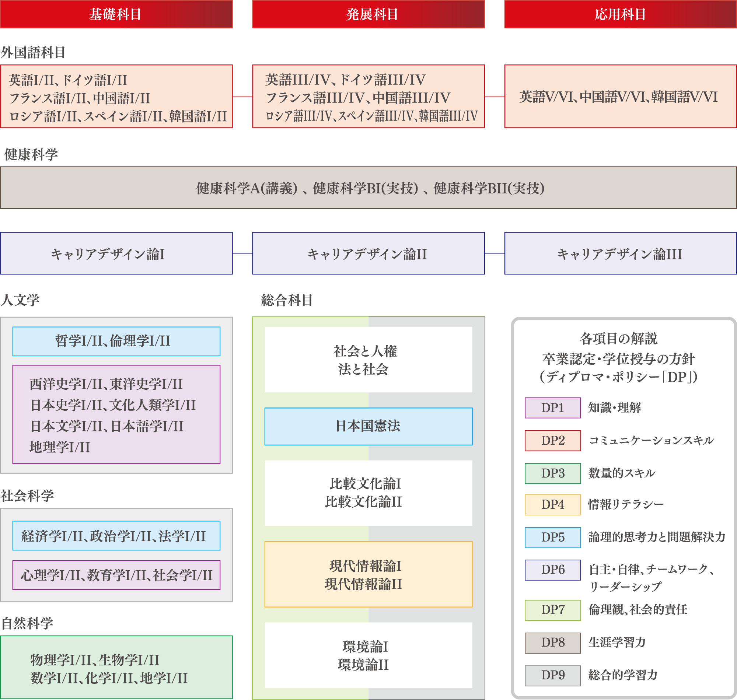Select the 生涯学習力 legend label

tap(617, 643)
